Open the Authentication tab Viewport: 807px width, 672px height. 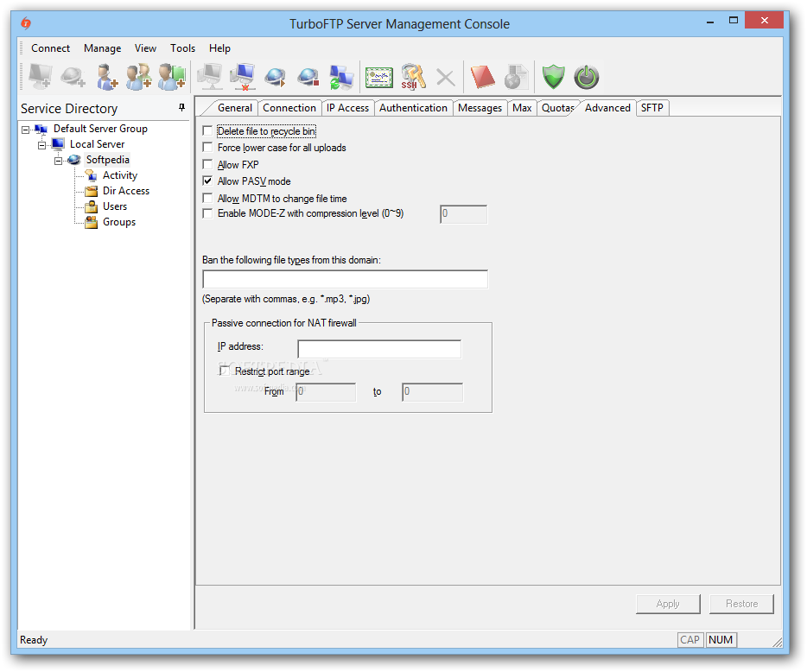413,108
